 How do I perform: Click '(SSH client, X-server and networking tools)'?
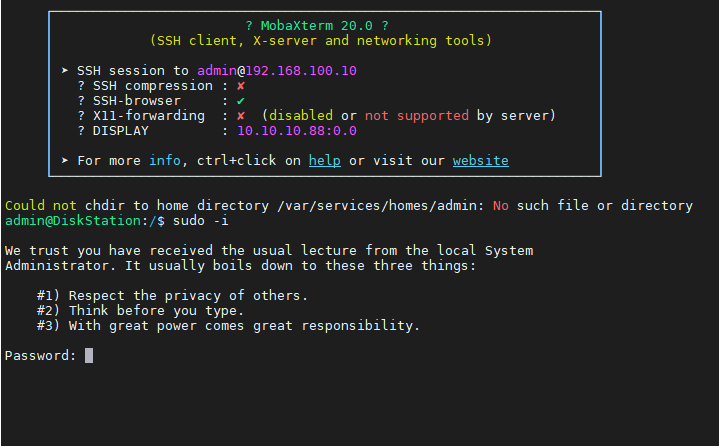(321, 41)
